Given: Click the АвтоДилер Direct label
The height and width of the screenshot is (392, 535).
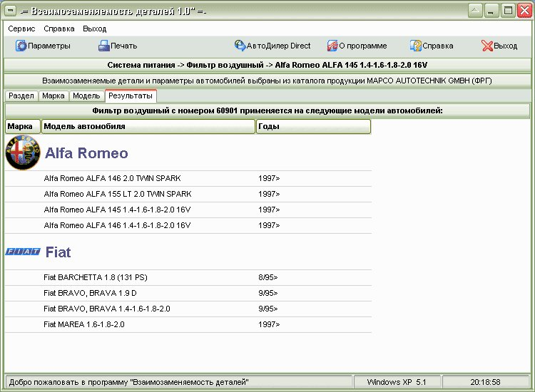Looking at the screenshot, I should point(278,46).
